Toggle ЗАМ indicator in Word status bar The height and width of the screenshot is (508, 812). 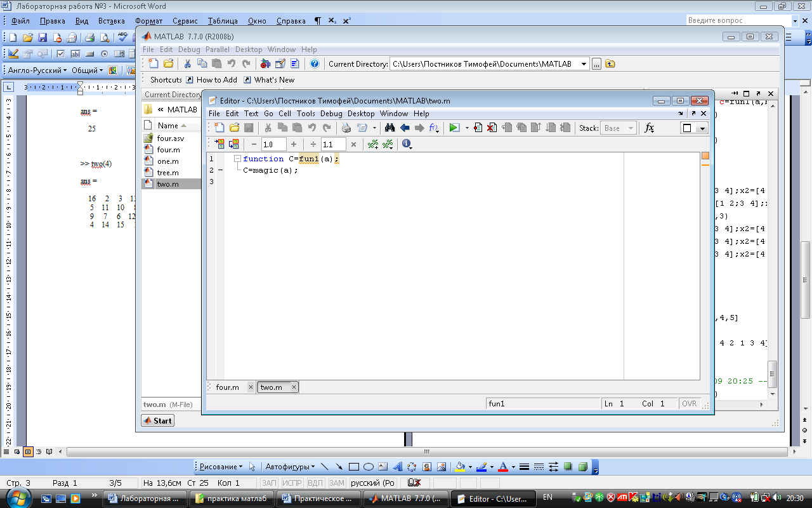point(337,483)
